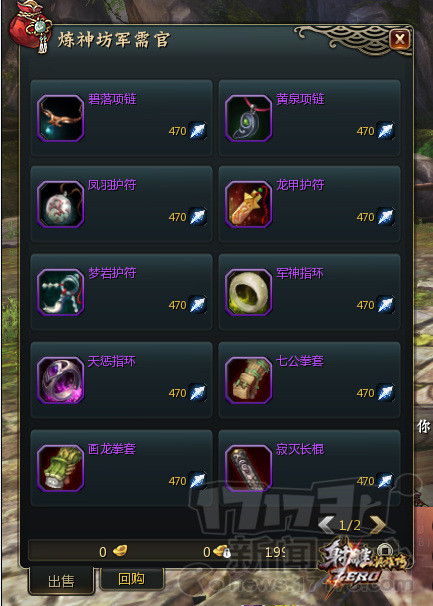This screenshot has width=433, height=606.
Task: Go to the next shop page arrow
Action: [x=378, y=525]
